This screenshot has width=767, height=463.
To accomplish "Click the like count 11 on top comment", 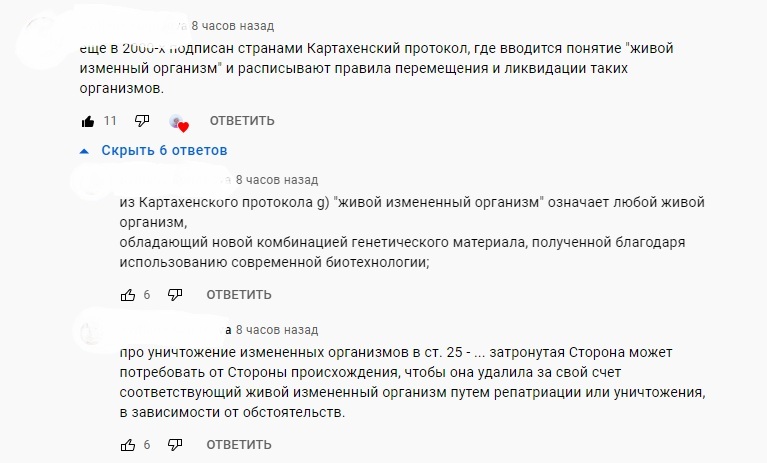I will pyautogui.click(x=110, y=121).
